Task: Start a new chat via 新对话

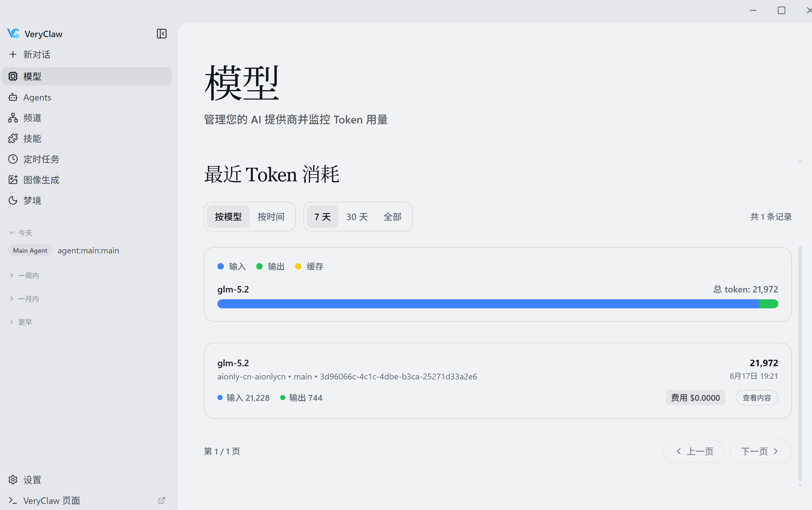Action: click(x=87, y=54)
